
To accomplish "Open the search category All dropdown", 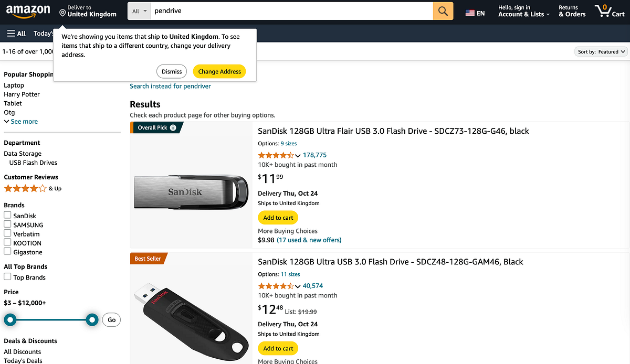I will tap(139, 10).
